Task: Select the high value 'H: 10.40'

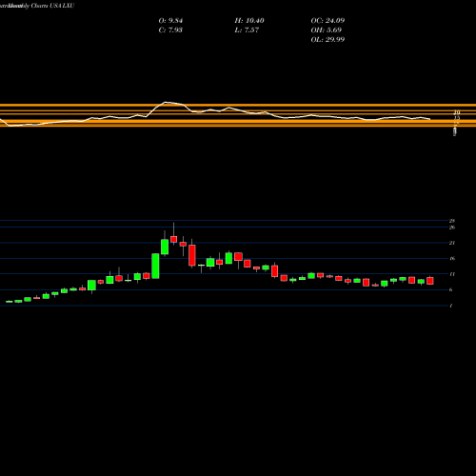Action: pos(249,21)
